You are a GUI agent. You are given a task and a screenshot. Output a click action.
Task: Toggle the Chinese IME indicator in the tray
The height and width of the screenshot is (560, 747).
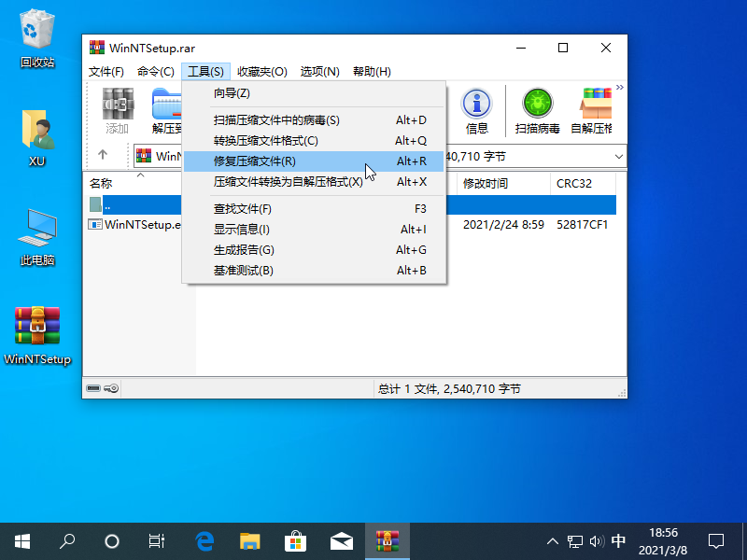618,540
